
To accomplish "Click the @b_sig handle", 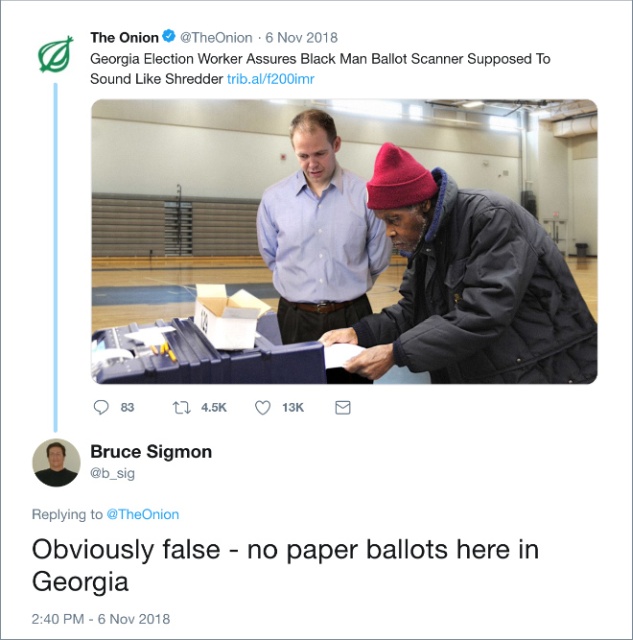I will click(x=111, y=472).
